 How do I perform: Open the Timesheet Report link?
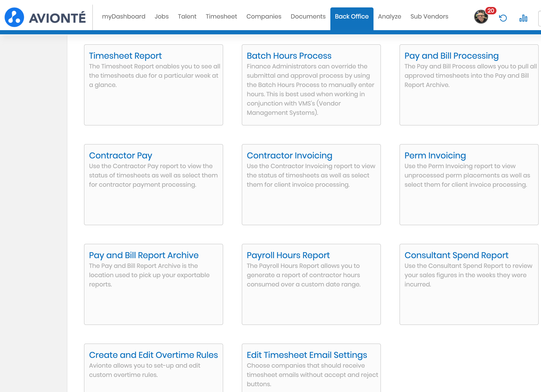click(x=125, y=56)
